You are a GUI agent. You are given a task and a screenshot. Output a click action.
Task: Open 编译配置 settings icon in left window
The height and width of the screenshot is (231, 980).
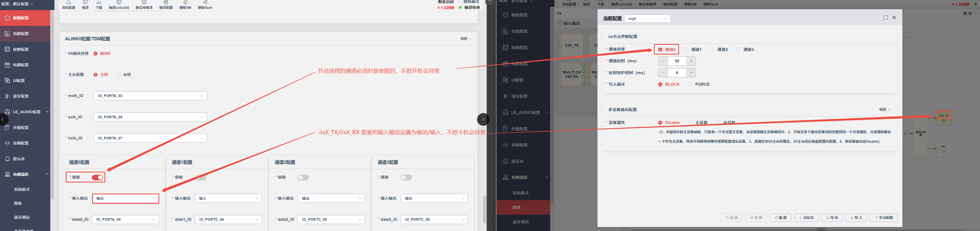tap(166, 2)
